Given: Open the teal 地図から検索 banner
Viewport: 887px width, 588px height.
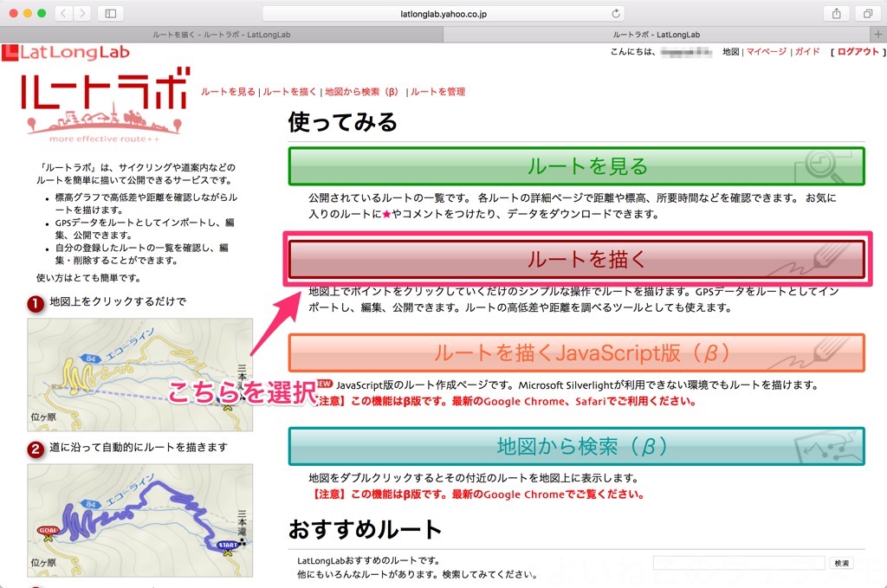Looking at the screenshot, I should coord(576,446).
